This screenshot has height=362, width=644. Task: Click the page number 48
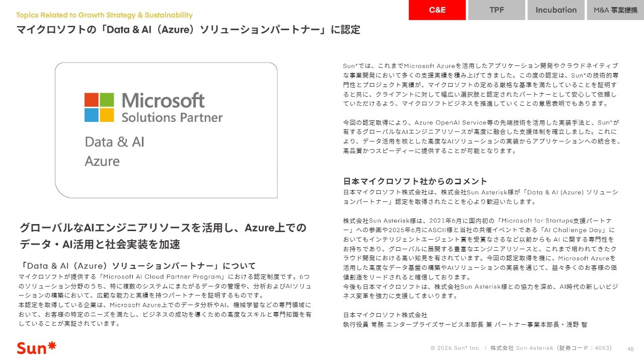coord(630,348)
